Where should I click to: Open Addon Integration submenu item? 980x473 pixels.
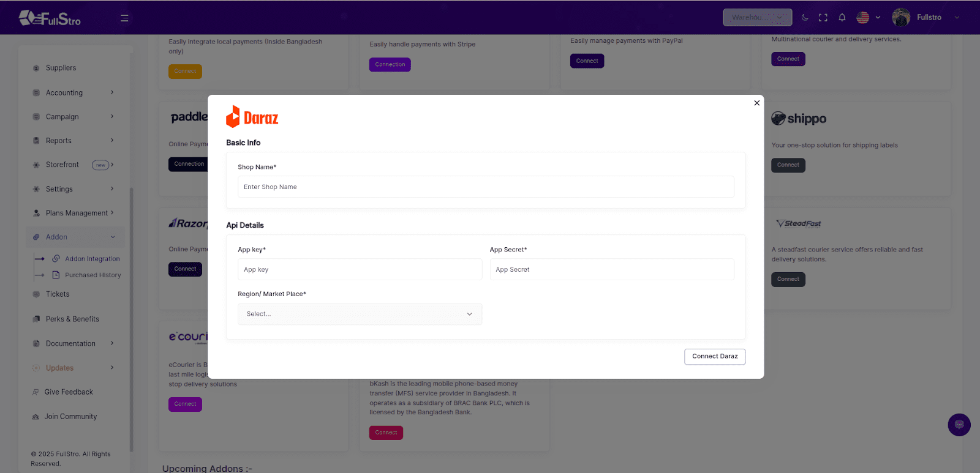click(92, 259)
